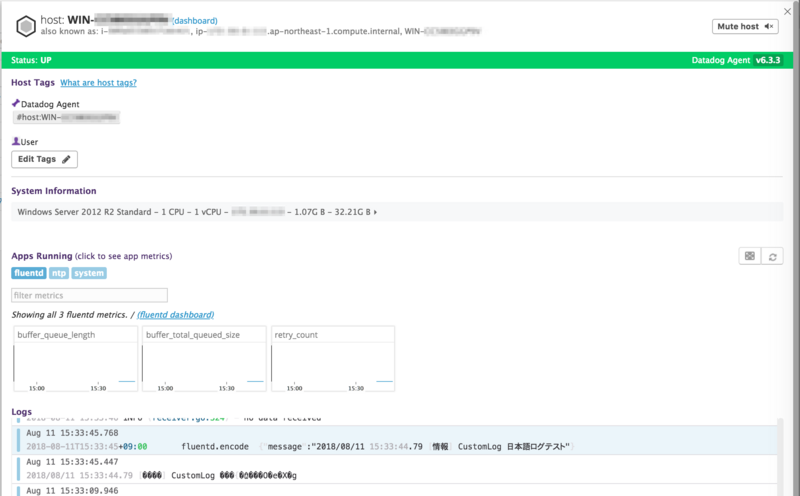Select the ntp app tag
The width and height of the screenshot is (800, 496).
[59, 273]
